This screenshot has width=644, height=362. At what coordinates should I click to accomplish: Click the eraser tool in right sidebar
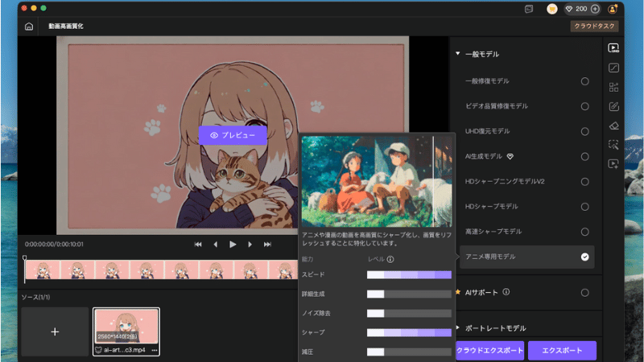pos(613,125)
